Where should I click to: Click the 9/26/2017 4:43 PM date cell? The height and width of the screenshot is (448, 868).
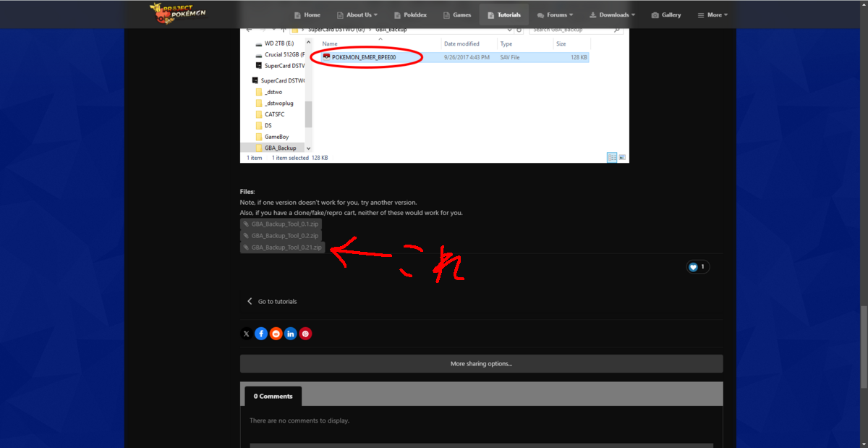click(x=467, y=56)
